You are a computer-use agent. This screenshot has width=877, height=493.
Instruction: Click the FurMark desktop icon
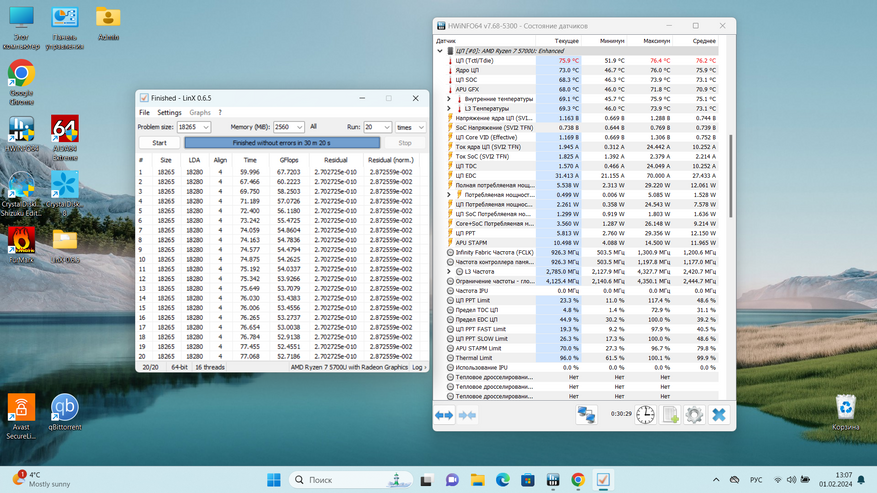pos(21,241)
